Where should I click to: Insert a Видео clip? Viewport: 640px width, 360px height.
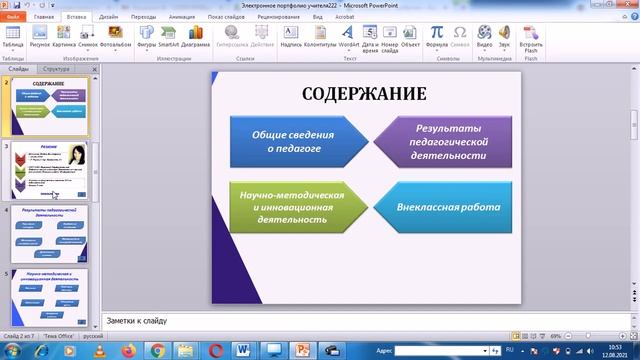click(x=484, y=37)
